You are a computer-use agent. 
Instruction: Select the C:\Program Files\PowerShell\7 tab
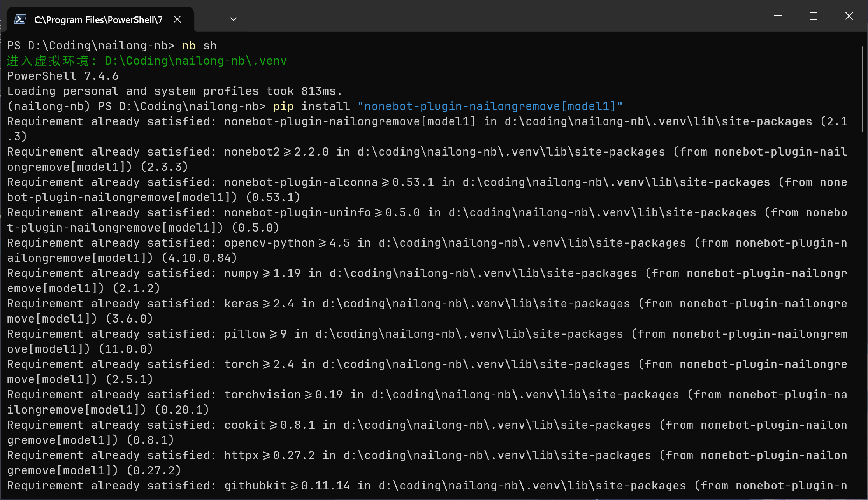pyautogui.click(x=98, y=19)
